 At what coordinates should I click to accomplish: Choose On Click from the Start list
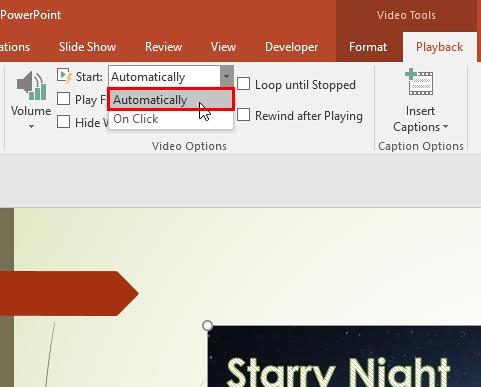coord(171,119)
